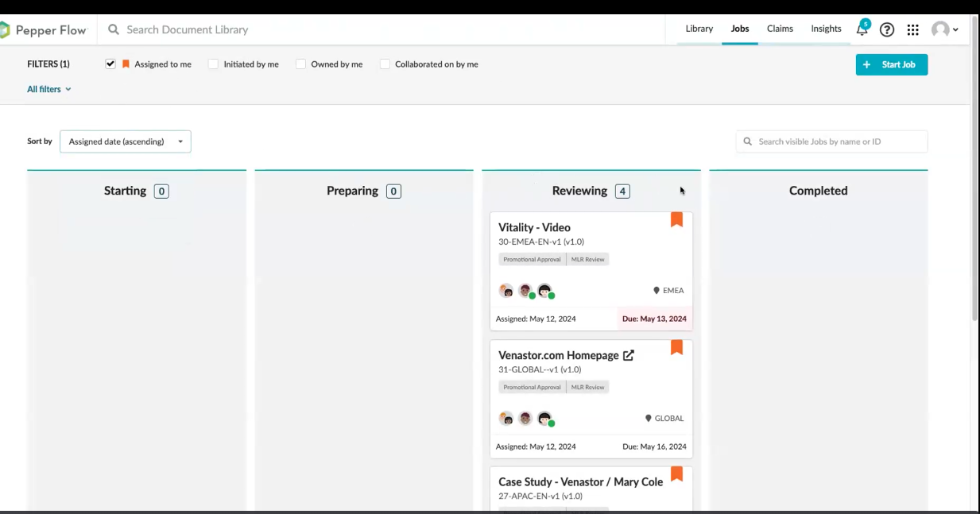Click the FILTERS (1) label

(x=48, y=64)
